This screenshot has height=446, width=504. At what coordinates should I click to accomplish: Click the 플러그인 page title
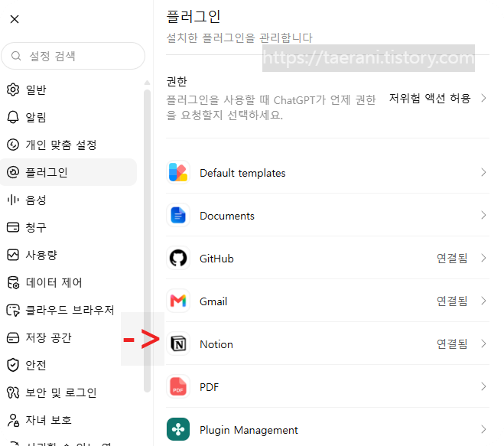point(193,16)
